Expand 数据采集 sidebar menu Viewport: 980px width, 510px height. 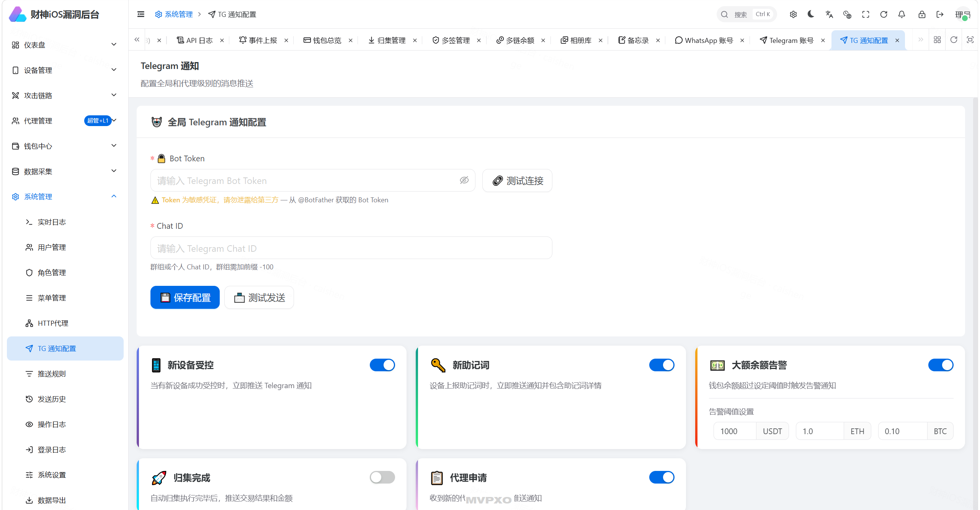tap(65, 171)
